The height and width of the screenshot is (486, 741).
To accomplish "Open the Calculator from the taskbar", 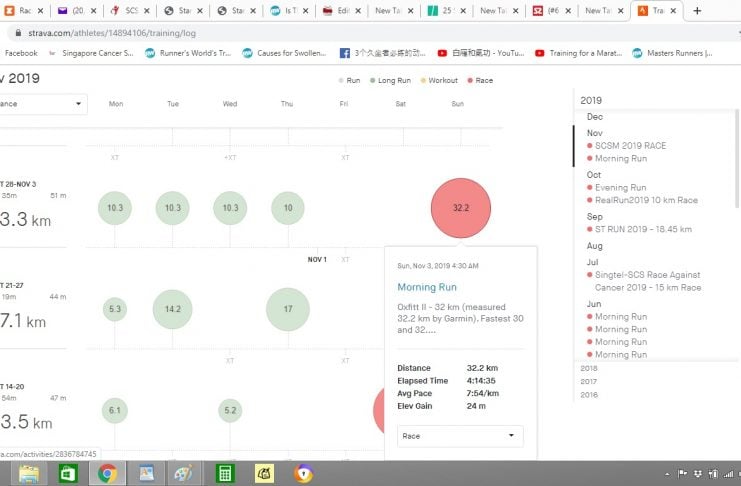I will coord(224,474).
